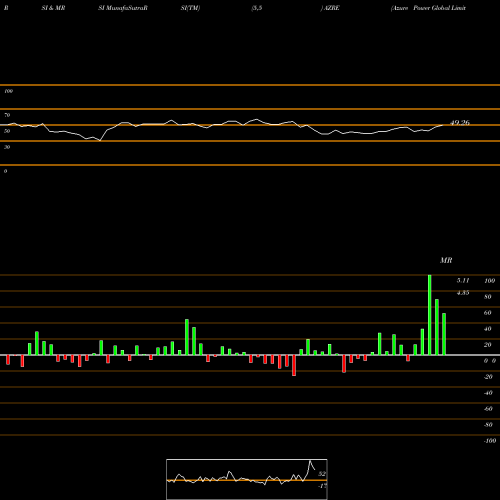Image resolution: width=500 pixels, height=500 pixels.
Task: Click the 52 value in the mini chart
Action: click(x=322, y=474)
